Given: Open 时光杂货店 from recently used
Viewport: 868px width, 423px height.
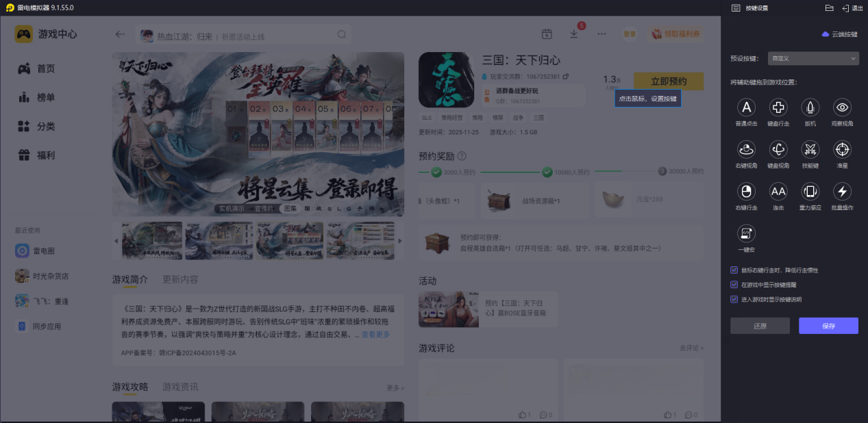Looking at the screenshot, I should [42, 276].
